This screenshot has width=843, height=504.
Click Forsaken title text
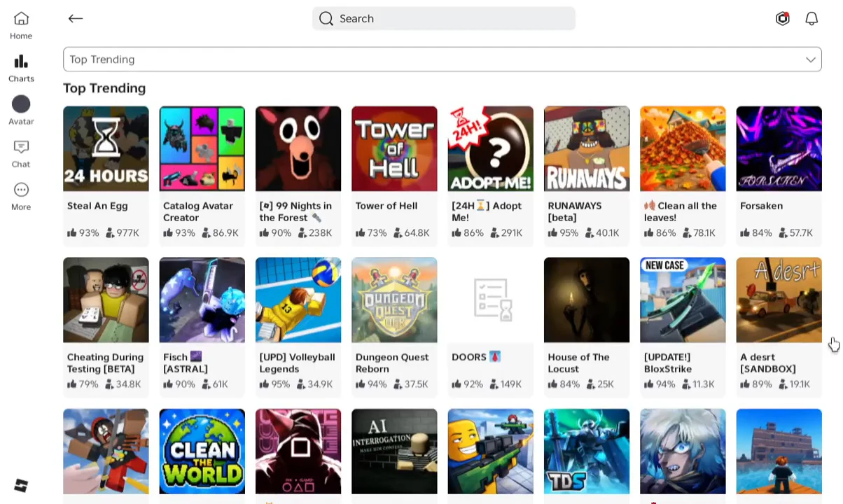tap(761, 206)
